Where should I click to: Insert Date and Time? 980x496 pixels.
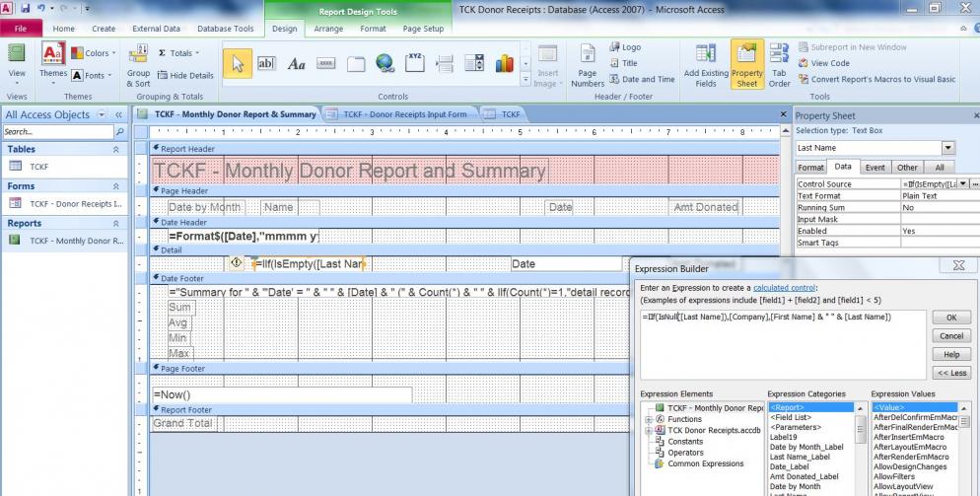[642, 80]
